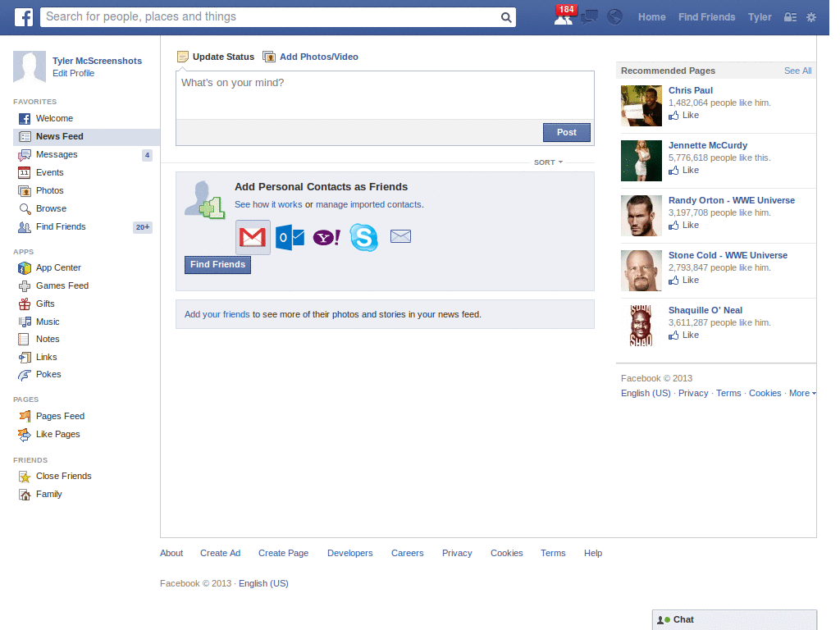This screenshot has width=840, height=630.
Task: Open Home in top navigation
Action: (651, 17)
